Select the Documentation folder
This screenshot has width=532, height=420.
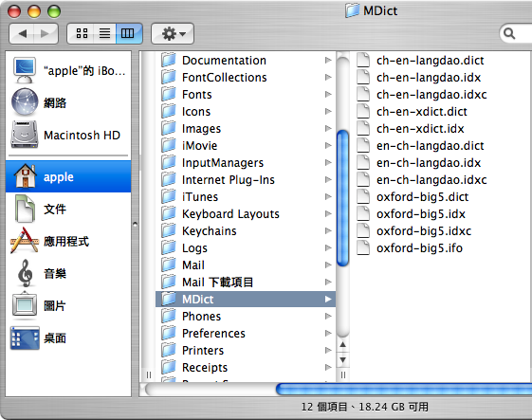(246, 61)
